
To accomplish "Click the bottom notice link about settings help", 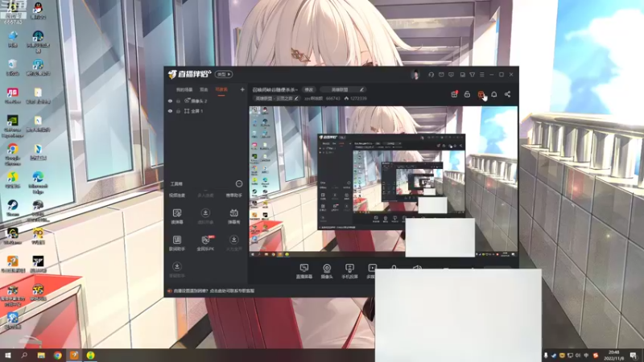I will (213, 290).
